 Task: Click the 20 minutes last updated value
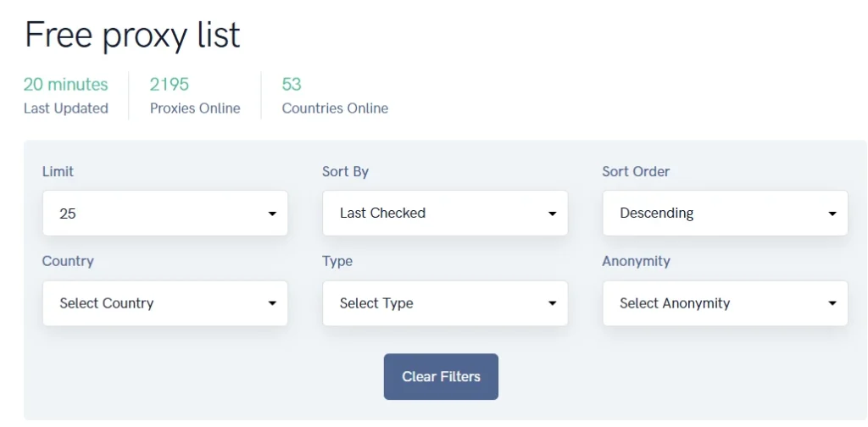pyautogui.click(x=66, y=84)
